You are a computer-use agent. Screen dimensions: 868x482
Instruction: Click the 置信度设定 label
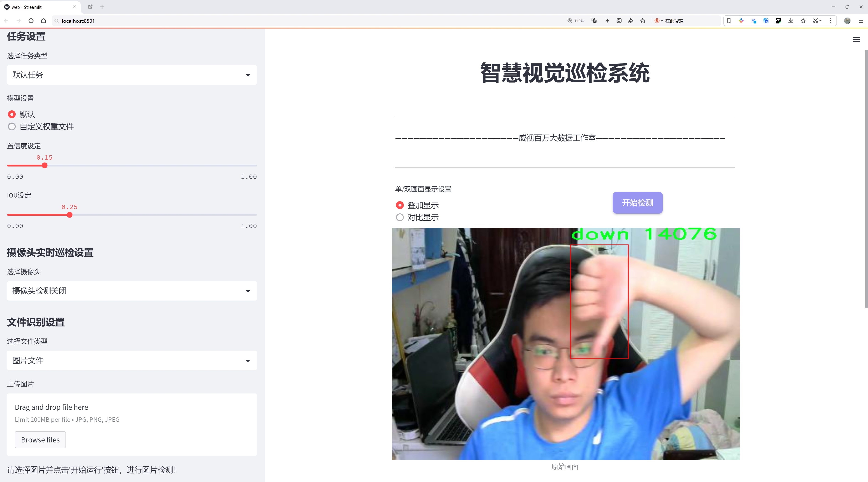click(24, 146)
